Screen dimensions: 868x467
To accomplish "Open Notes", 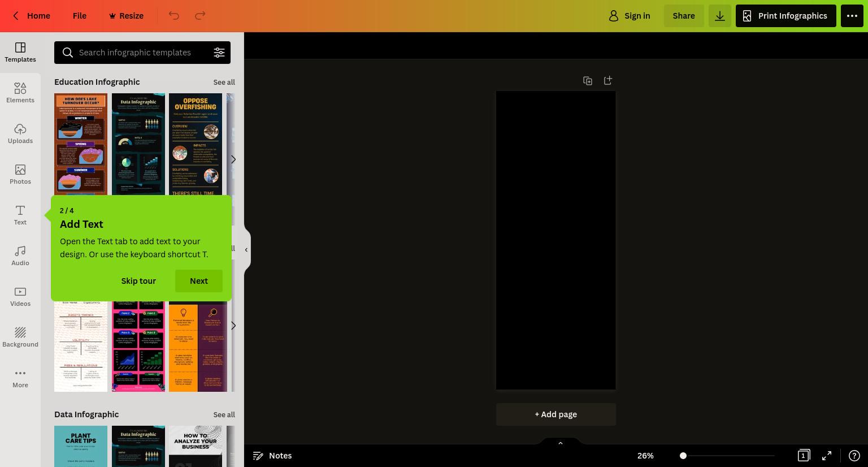I will click(x=272, y=456).
